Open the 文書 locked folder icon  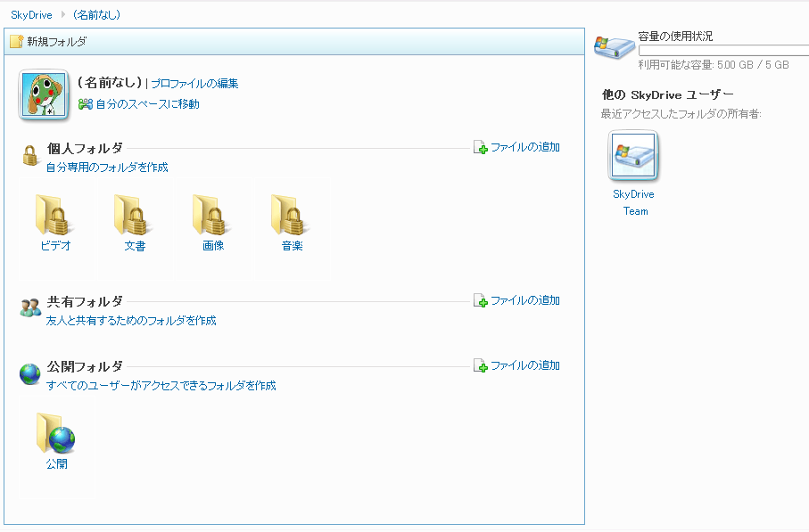[x=134, y=215]
